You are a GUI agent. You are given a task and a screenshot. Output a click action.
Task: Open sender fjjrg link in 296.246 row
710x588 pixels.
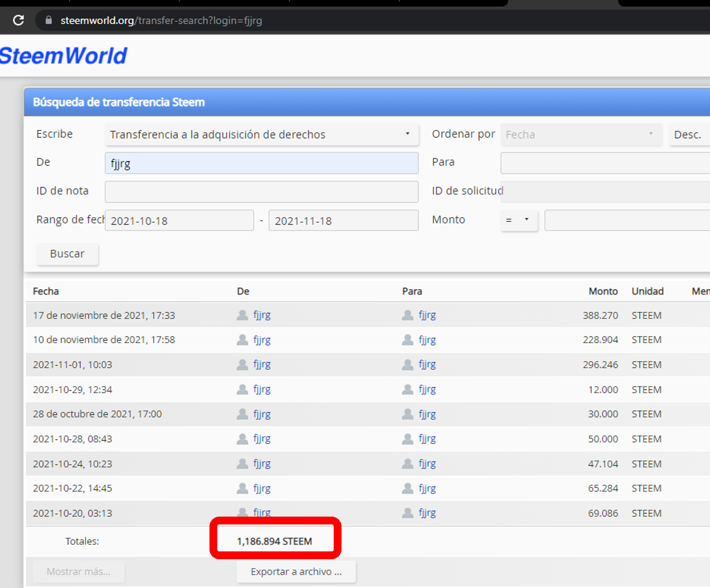[262, 365]
